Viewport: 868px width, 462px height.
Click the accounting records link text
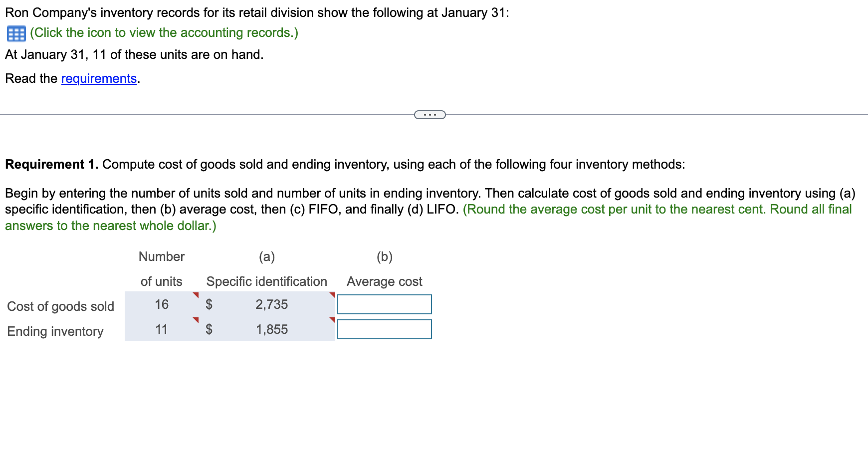[x=164, y=32]
